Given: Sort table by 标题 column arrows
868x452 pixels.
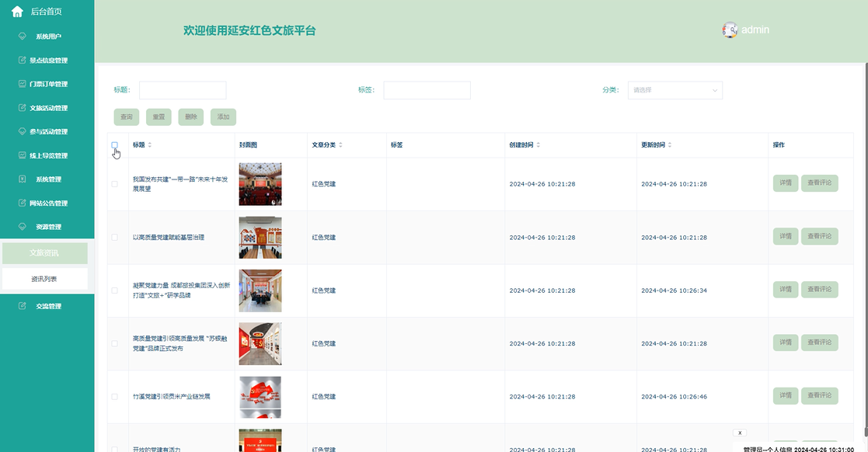Looking at the screenshot, I should (x=149, y=145).
